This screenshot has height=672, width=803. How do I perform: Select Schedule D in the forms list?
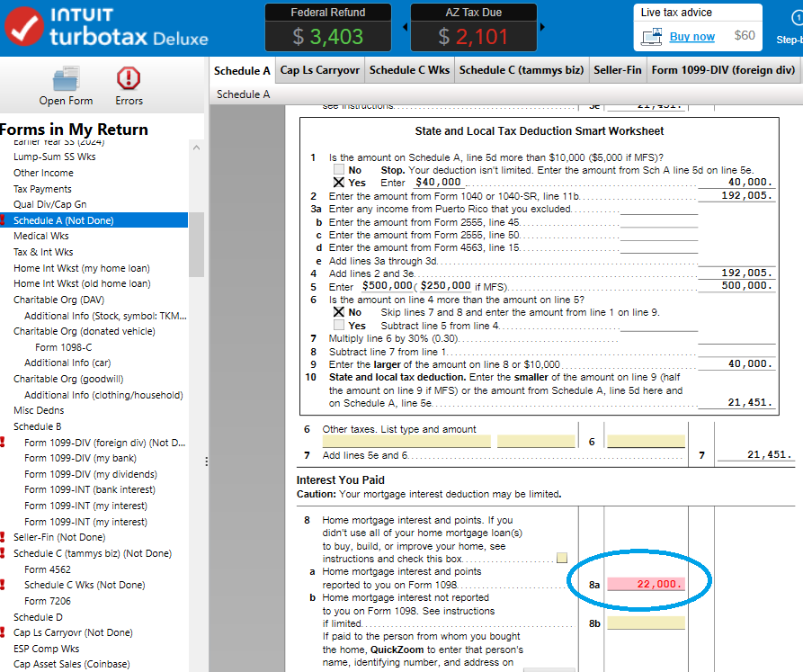pos(38,617)
